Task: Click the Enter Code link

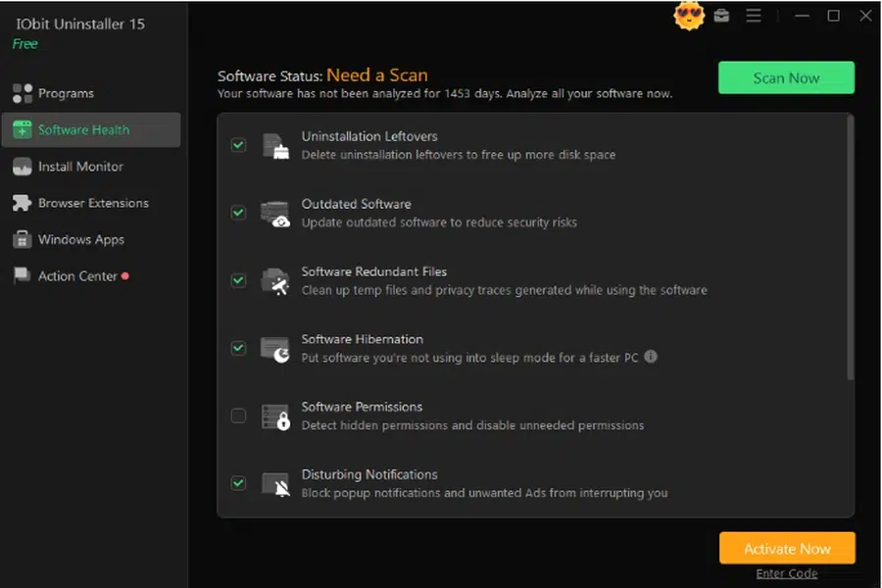Action: coord(786,573)
